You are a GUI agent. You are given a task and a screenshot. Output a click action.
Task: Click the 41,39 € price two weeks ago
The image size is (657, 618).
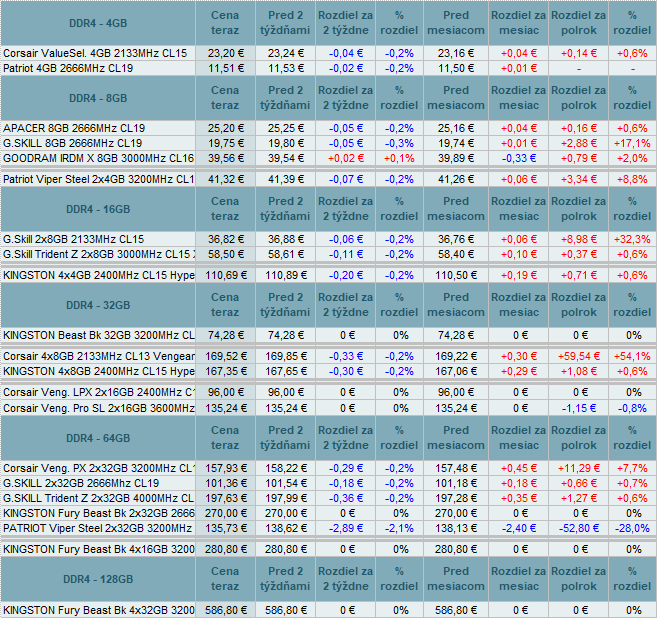pyautogui.click(x=285, y=179)
